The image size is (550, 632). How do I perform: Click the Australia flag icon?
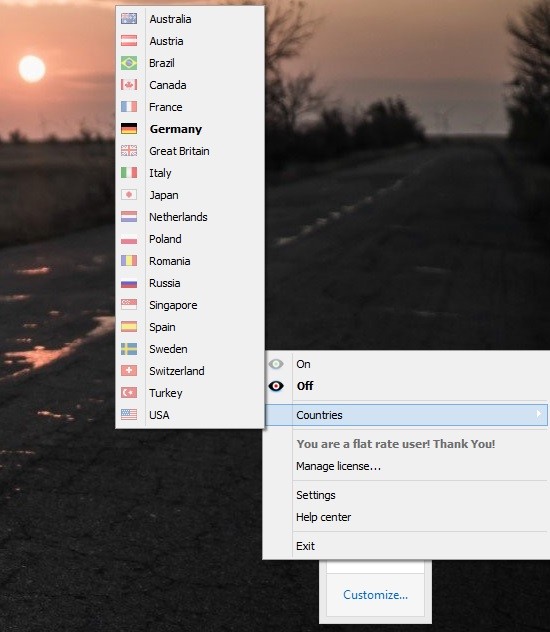(129, 19)
